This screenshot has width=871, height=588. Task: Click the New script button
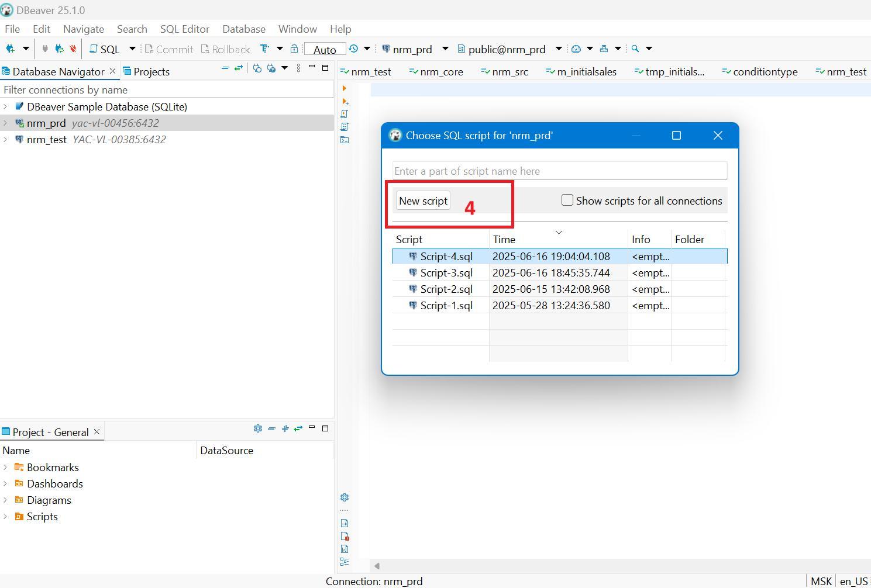coord(423,200)
